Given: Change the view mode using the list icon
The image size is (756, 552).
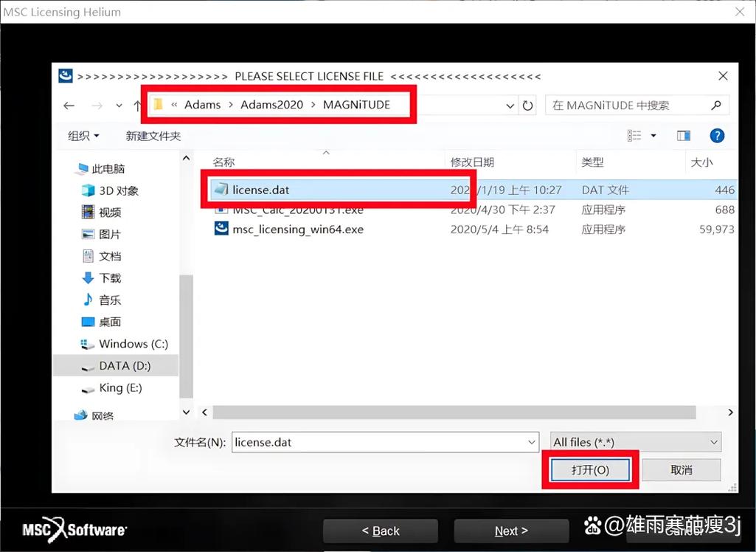Looking at the screenshot, I should tap(634, 135).
